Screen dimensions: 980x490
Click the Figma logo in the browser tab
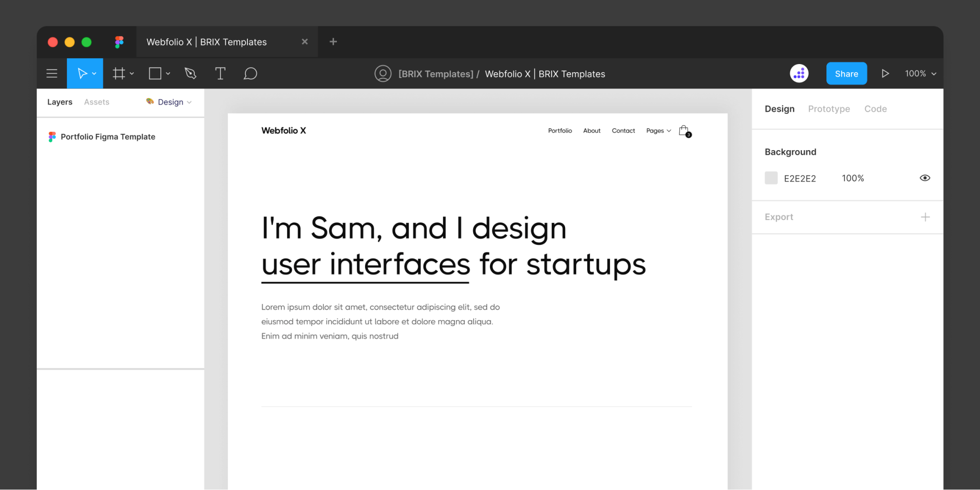pyautogui.click(x=119, y=42)
